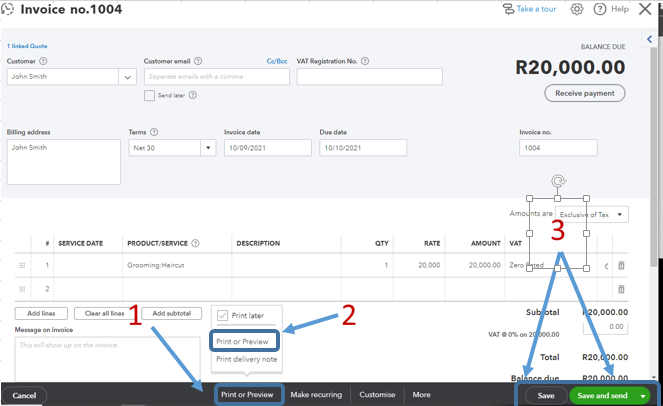This screenshot has width=663, height=406.
Task: Click the Receive payment button
Action: click(x=585, y=93)
